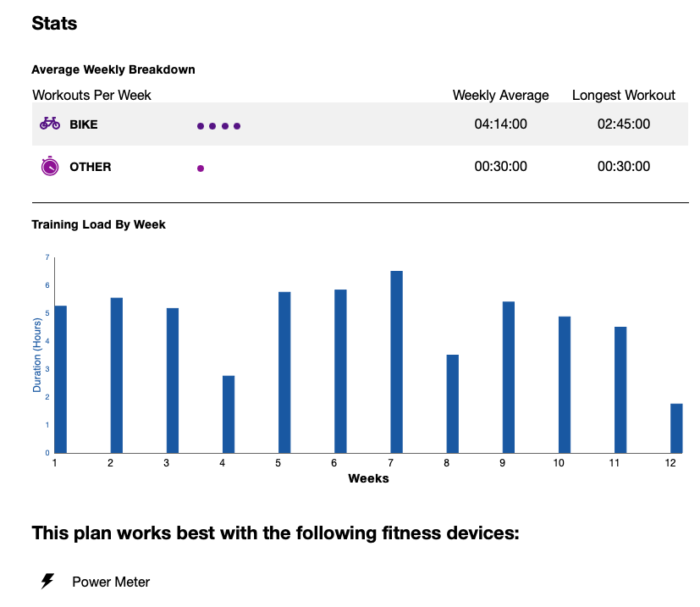Click the Duration (Hours) axis label
700x607 pixels.
(37, 354)
